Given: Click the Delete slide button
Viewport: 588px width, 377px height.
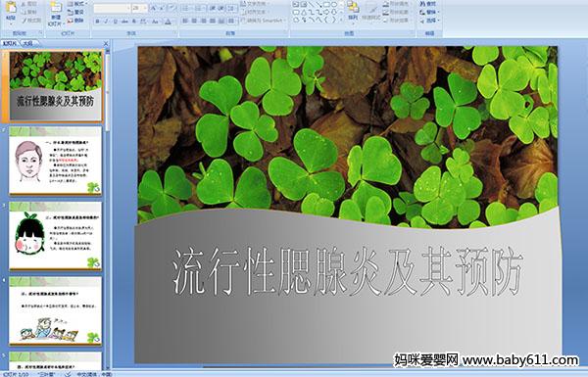Looking at the screenshot, I should 76,21.
